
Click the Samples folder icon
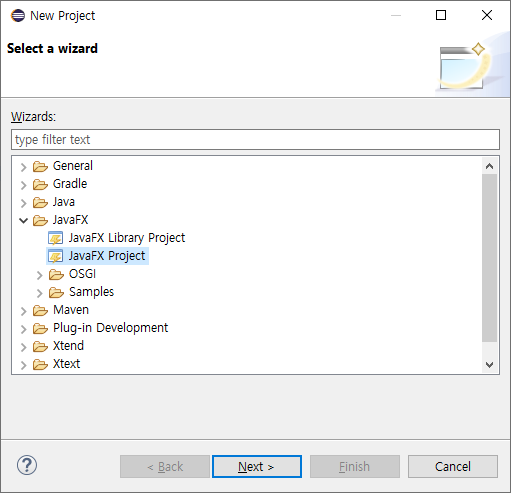click(56, 292)
